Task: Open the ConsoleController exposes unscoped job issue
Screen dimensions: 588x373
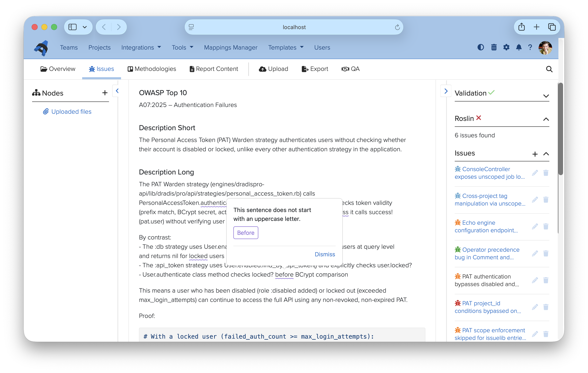Action: [x=490, y=173]
